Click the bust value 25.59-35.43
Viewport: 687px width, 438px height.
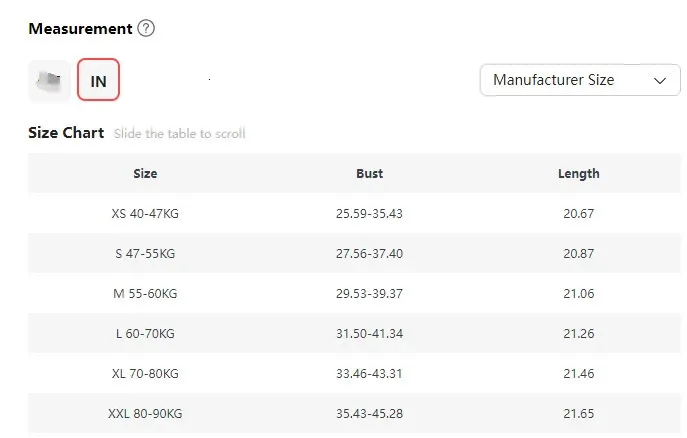(x=369, y=213)
